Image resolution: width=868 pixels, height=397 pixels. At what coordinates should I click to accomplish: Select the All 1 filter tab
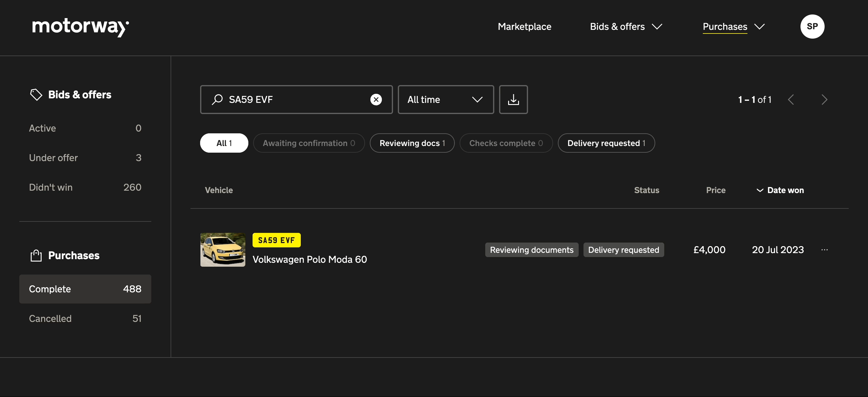point(224,142)
